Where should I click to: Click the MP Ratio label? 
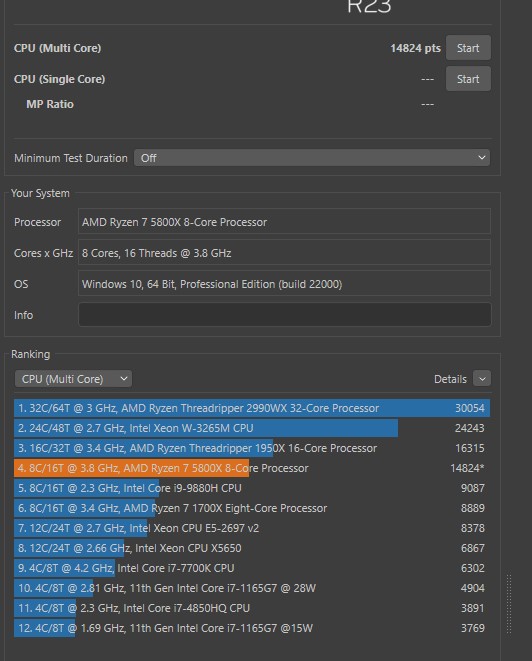[x=50, y=104]
